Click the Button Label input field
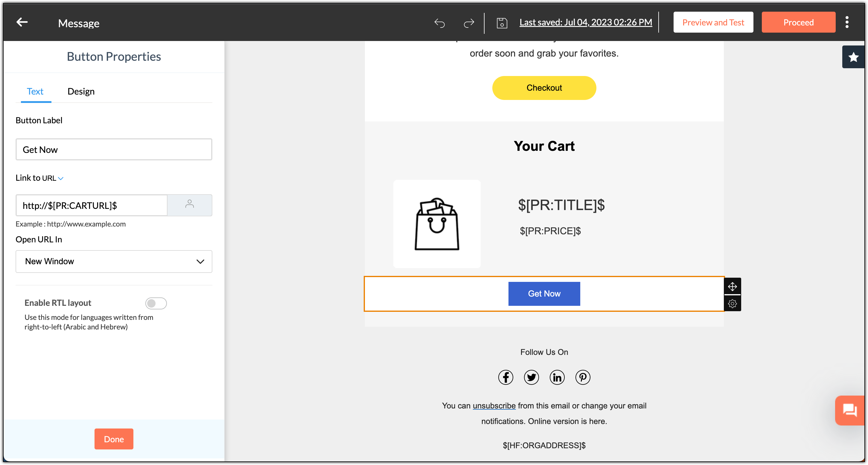The width and height of the screenshot is (868, 465). [x=114, y=149]
